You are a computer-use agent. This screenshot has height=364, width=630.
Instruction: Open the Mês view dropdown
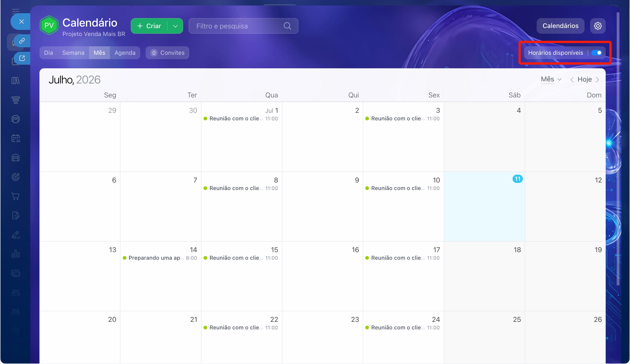[551, 80]
